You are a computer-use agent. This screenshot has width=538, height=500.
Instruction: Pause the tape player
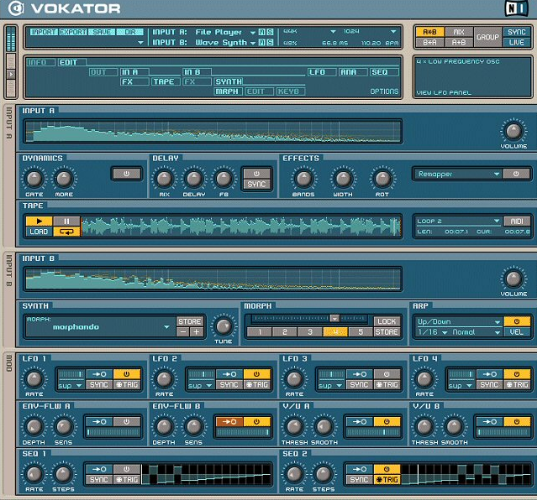(x=67, y=221)
